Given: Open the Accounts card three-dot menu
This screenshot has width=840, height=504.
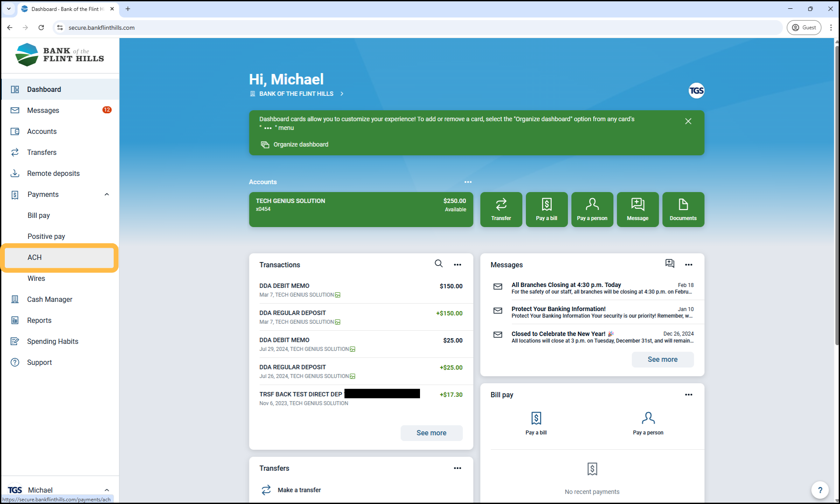Looking at the screenshot, I should [468, 182].
